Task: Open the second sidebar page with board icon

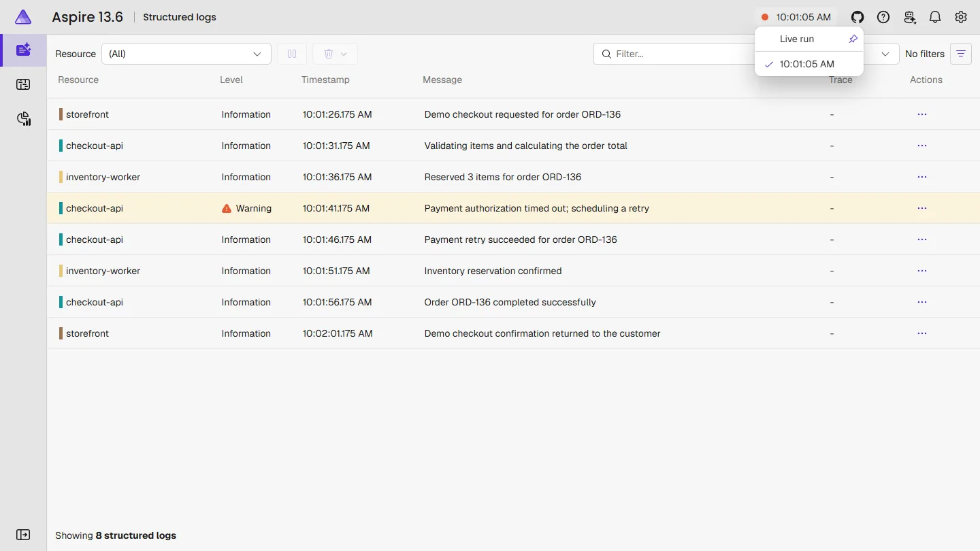Action: point(23,84)
